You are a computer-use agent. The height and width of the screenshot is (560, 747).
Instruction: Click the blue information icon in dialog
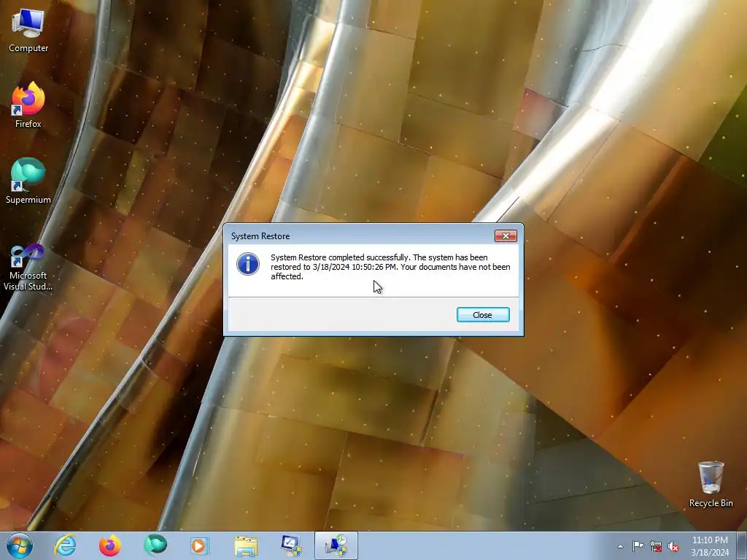click(248, 264)
